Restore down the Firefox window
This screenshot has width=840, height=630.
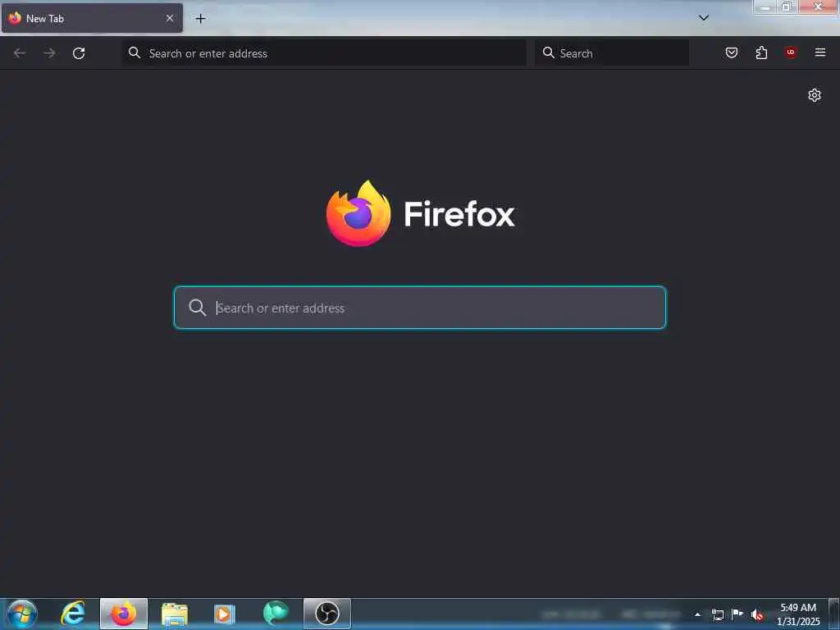[787, 7]
